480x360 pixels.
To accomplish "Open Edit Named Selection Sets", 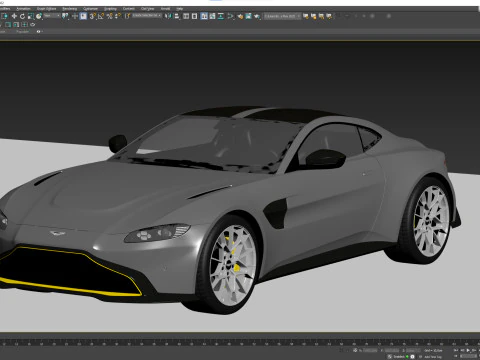I will 127,16.
